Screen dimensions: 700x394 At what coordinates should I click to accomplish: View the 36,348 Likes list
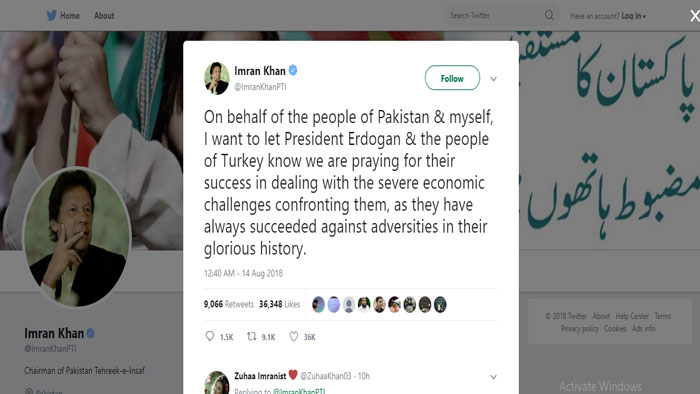[279, 304]
